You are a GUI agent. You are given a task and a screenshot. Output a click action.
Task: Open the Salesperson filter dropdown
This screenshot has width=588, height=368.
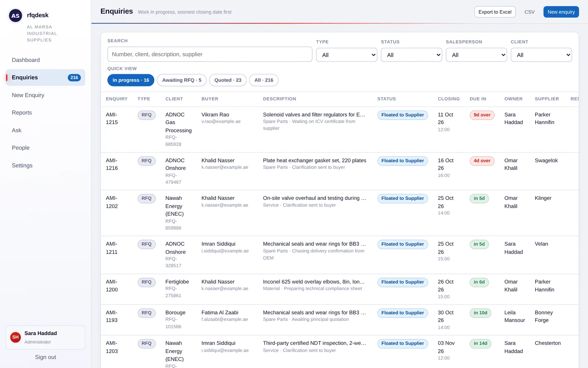tap(476, 55)
